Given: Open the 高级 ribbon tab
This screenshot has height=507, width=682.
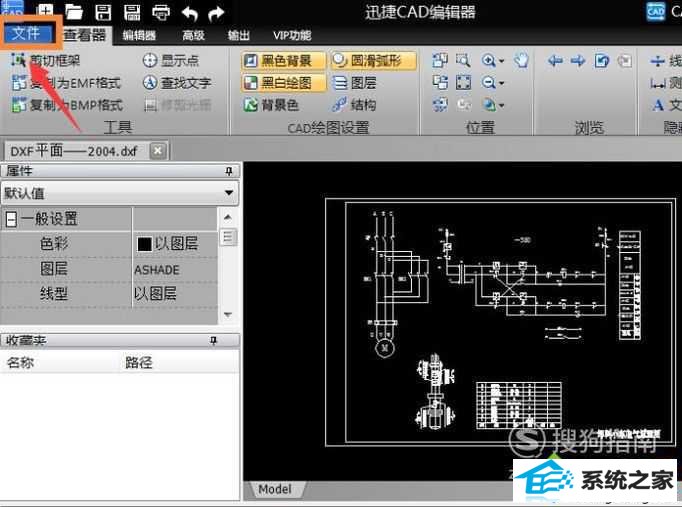Looking at the screenshot, I should point(194,35).
